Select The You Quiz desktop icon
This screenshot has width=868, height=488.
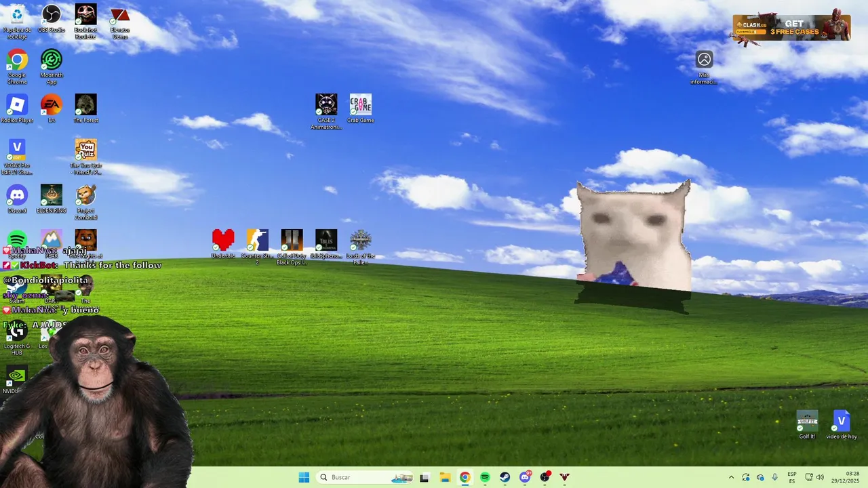[x=85, y=157]
